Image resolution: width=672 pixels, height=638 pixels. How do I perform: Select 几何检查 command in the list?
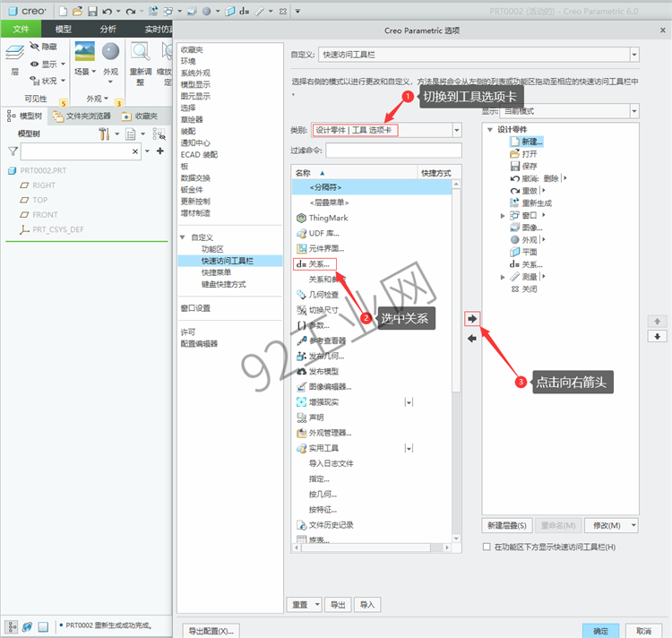click(x=318, y=295)
